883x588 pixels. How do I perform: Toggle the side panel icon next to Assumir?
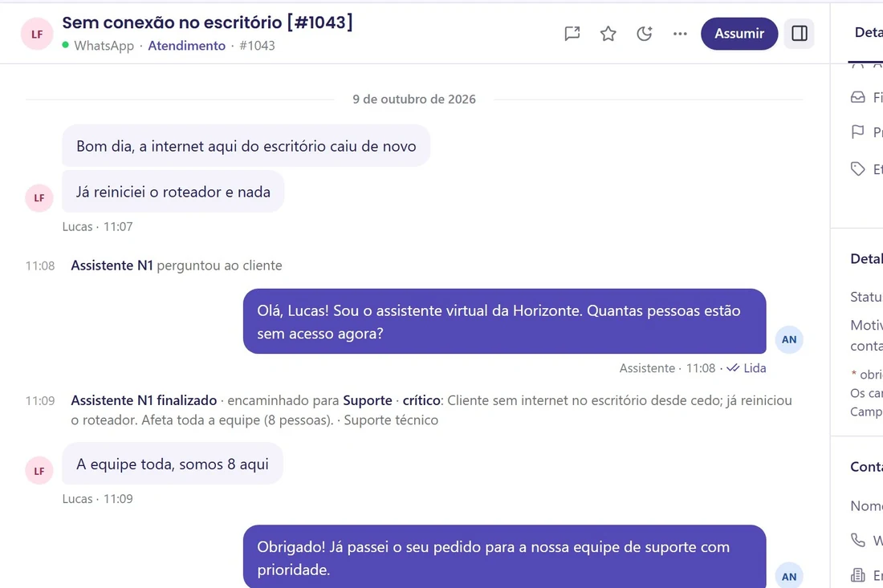coord(799,34)
